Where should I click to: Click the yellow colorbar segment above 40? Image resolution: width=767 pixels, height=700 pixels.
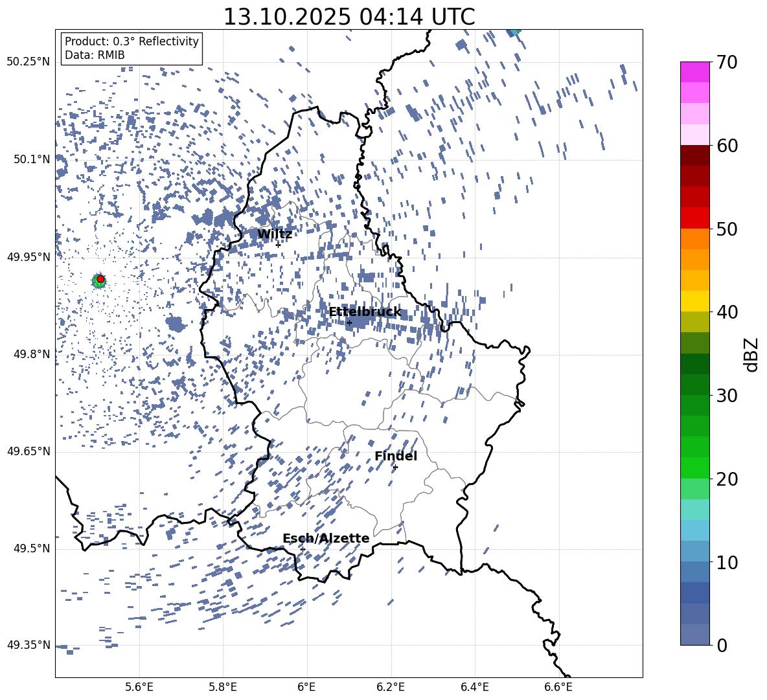click(695, 301)
